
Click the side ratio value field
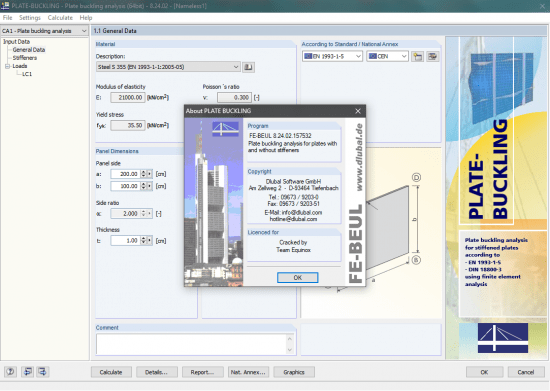[125, 214]
